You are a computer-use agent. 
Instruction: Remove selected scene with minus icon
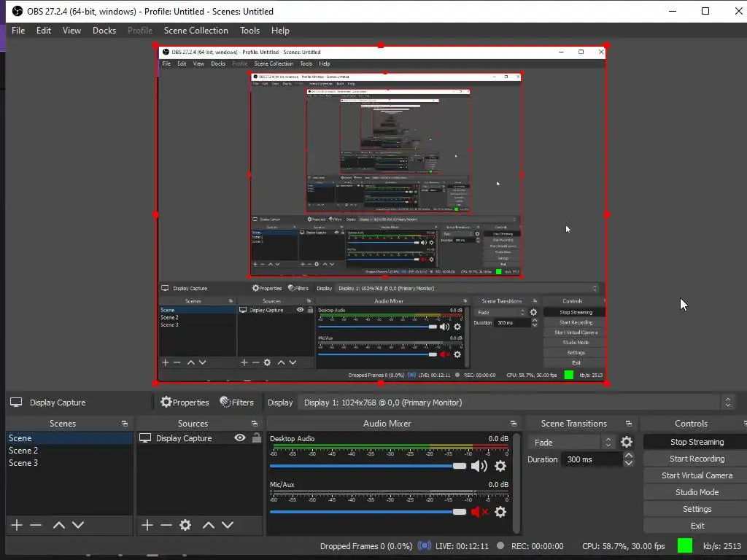point(36,525)
